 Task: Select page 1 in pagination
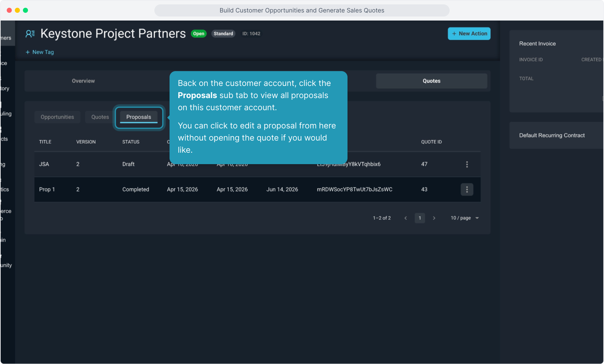pos(420,218)
